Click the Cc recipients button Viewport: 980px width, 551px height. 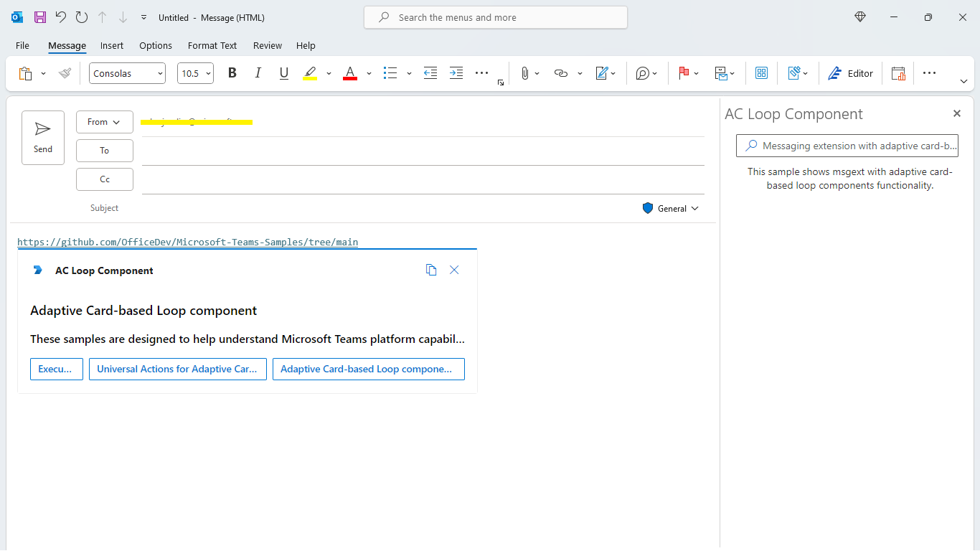105,179
